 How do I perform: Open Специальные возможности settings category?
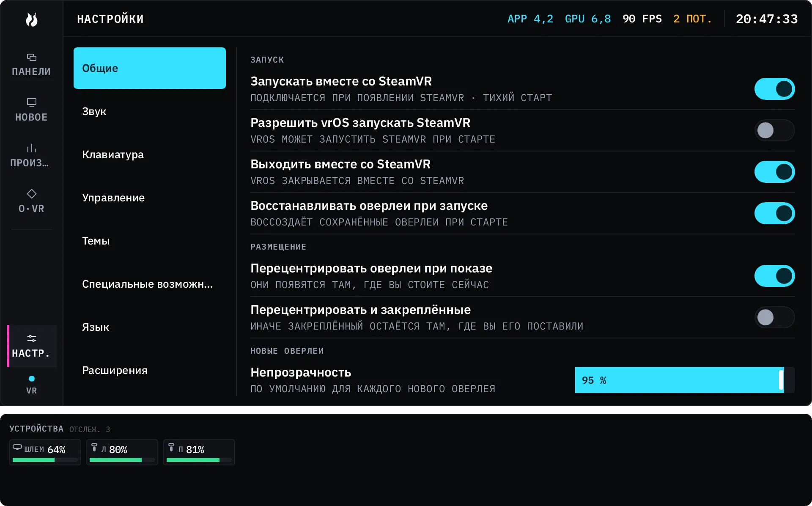coord(150,284)
